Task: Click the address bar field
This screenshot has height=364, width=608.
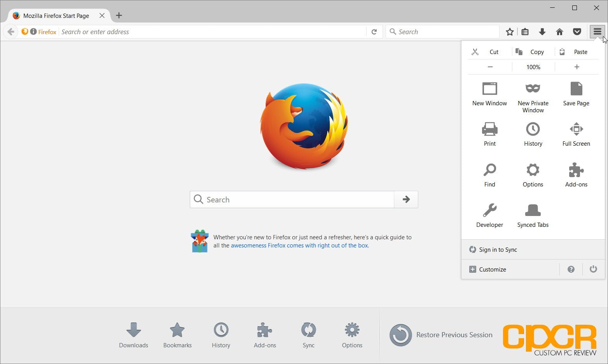Action: click(213, 32)
